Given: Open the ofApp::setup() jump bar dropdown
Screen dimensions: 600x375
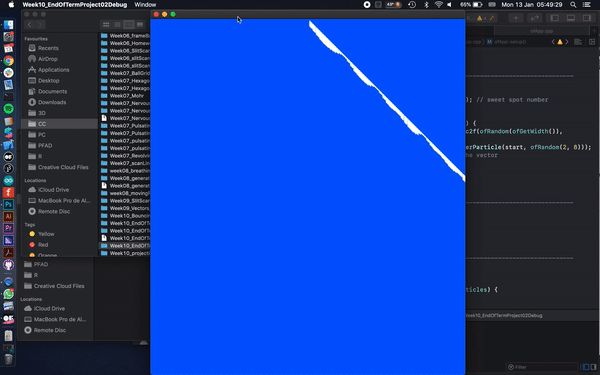Looking at the screenshot, I should 506,42.
